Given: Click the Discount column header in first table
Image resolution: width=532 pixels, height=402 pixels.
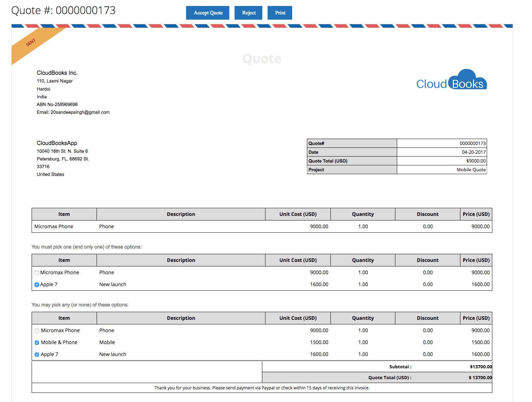Looking at the screenshot, I should click(427, 214).
